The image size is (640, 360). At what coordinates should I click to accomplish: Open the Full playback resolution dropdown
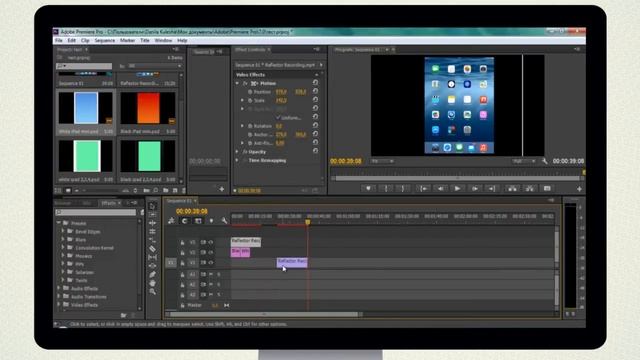click(x=524, y=161)
